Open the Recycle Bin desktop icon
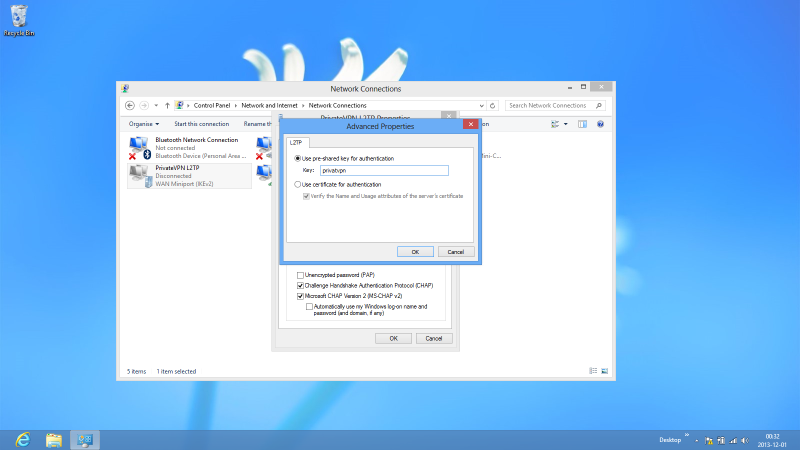Viewport: 800px width, 450px height. 20,18
